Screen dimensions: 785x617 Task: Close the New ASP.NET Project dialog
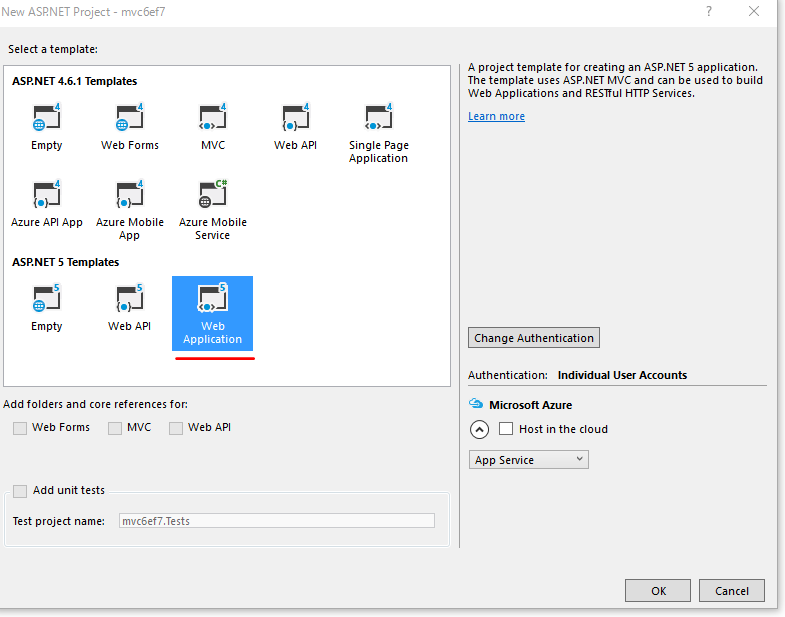click(754, 11)
